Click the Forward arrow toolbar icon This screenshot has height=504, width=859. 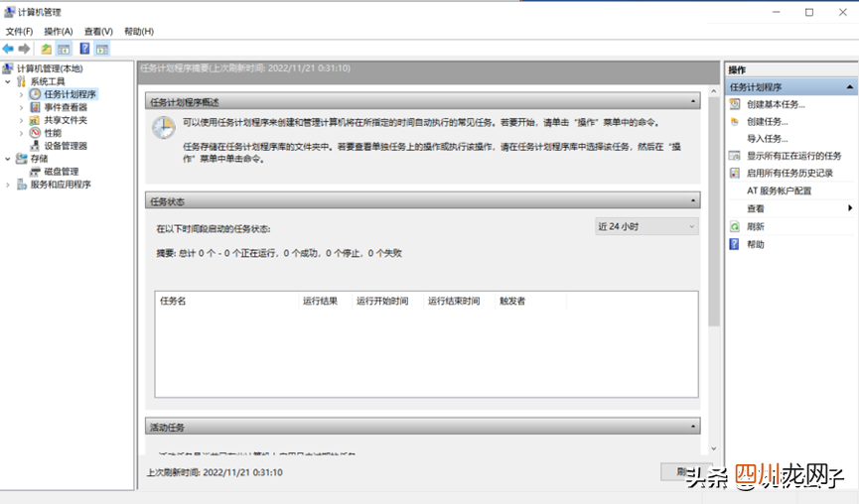tap(24, 49)
